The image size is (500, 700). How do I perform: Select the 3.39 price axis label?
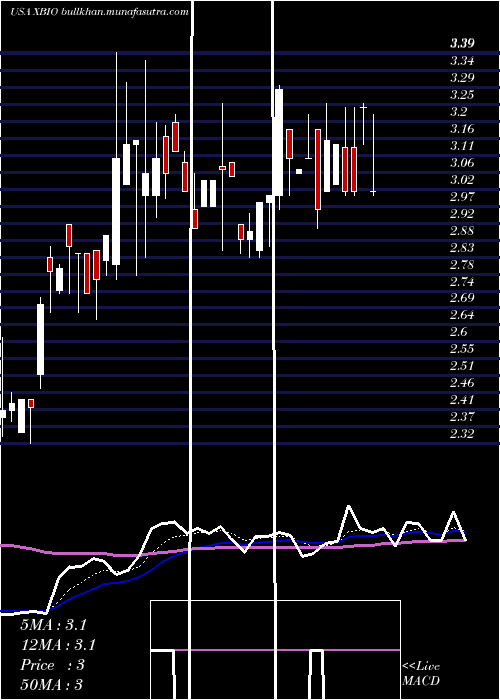pos(462,44)
